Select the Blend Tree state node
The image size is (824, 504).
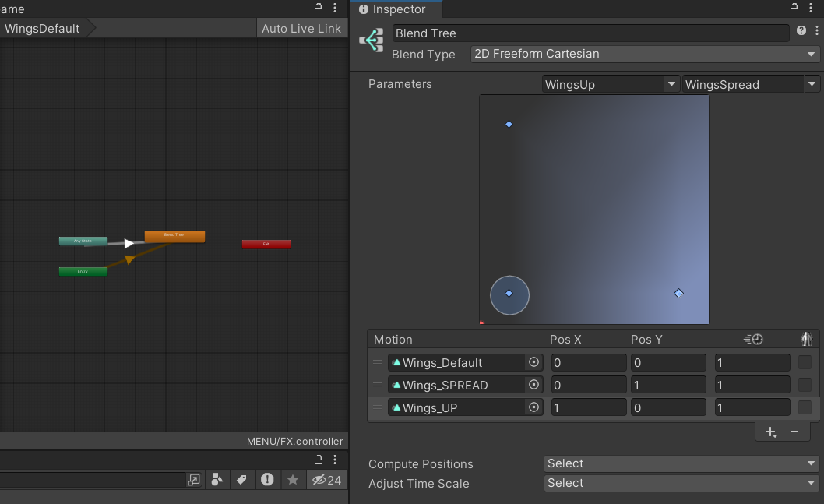coord(174,237)
